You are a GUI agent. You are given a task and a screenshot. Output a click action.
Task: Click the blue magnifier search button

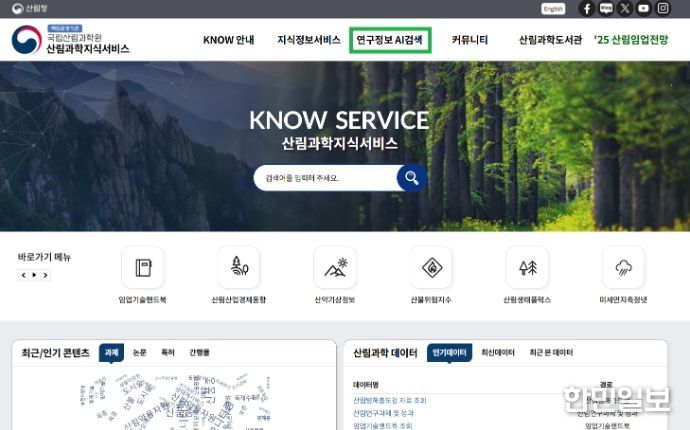coord(412,178)
